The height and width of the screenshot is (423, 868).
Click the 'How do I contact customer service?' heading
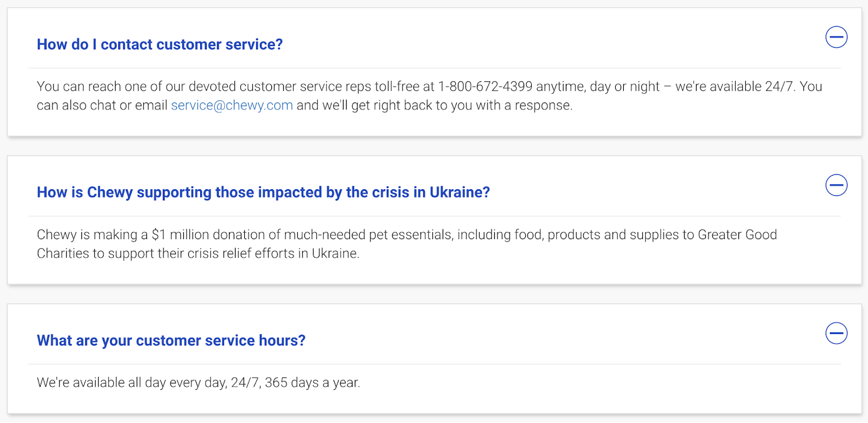[159, 44]
